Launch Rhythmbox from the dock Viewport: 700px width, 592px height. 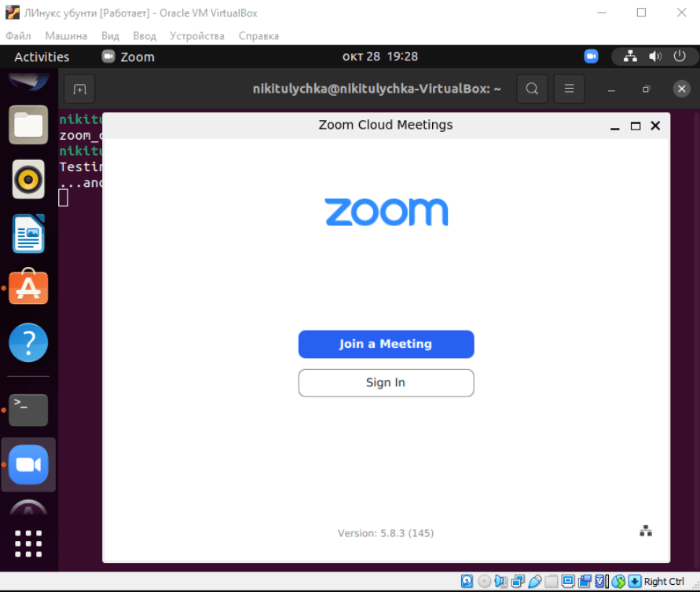point(28,180)
